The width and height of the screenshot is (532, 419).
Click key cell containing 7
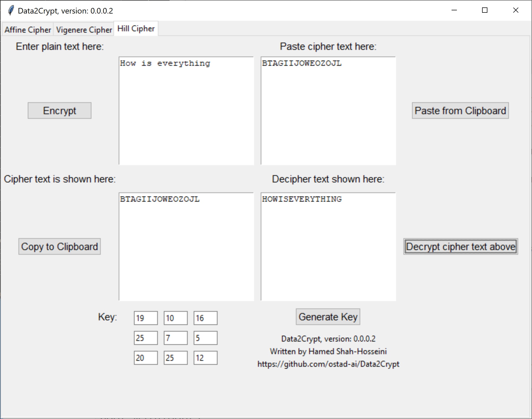click(175, 338)
